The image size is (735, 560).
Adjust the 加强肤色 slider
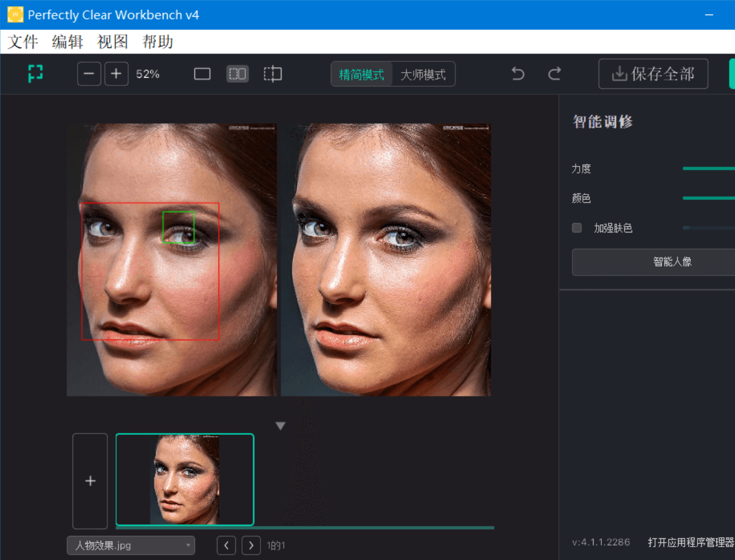[709, 228]
